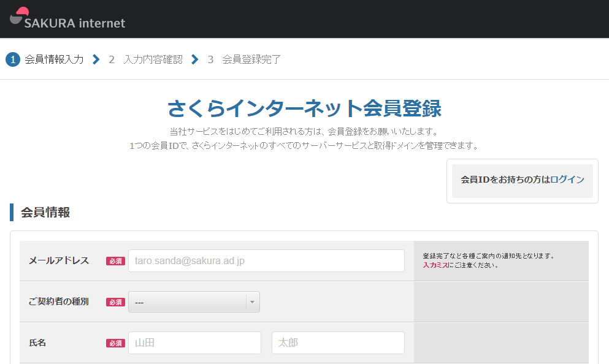
Task: Go to the 入力内容確認 step
Action: point(153,59)
